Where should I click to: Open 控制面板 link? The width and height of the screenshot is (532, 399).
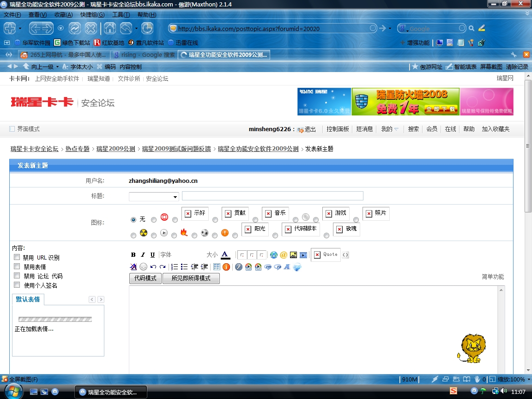338,129
